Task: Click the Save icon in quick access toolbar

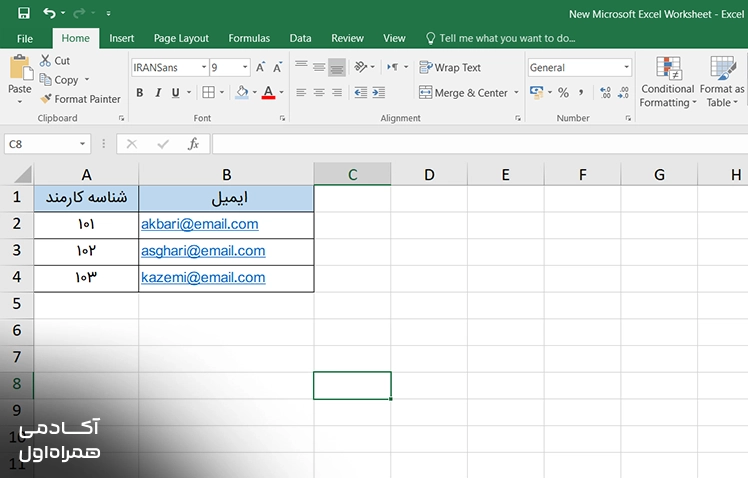Action: coord(23,13)
